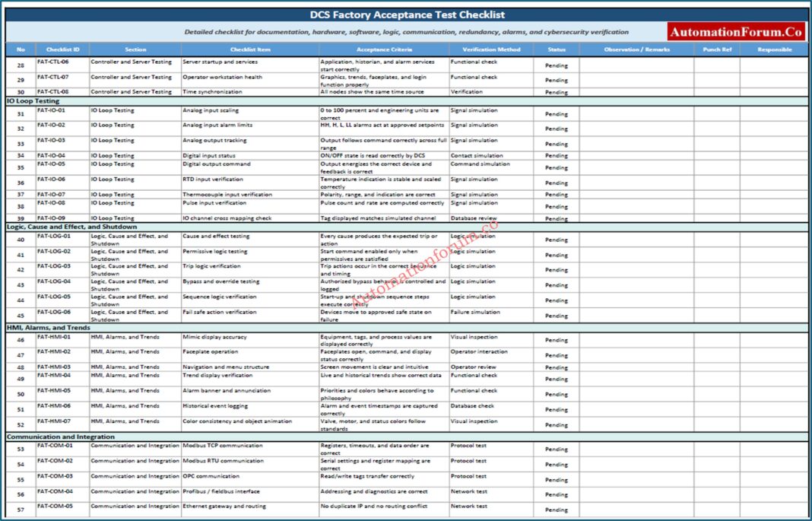This screenshot has height=521, width=812.
Task: Select cell FAT-IO-09
Action: pos(62,218)
